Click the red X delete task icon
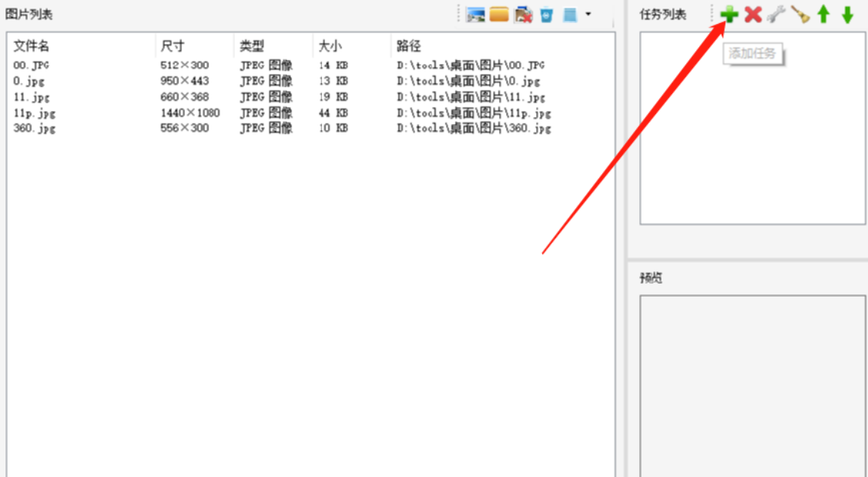The image size is (868, 477). click(x=753, y=15)
